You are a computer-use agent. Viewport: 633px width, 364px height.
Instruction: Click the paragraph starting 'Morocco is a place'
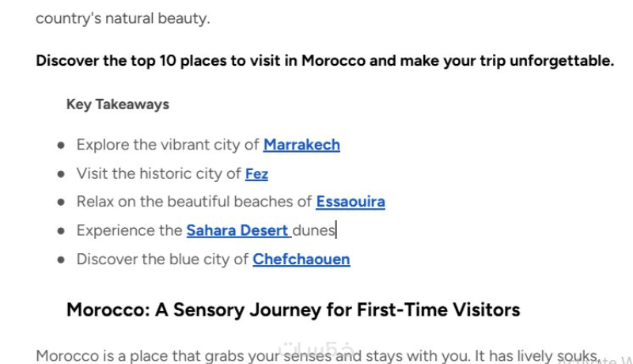(x=237, y=356)
